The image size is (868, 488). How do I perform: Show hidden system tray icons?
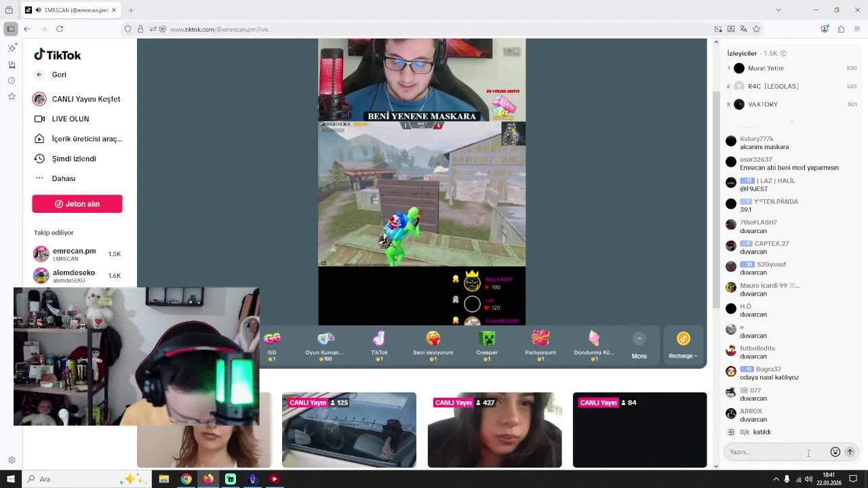tap(776, 479)
